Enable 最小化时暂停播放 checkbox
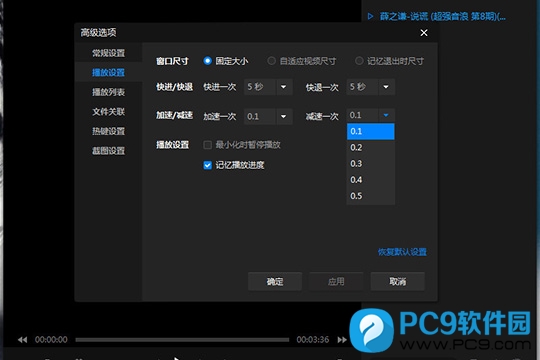The width and height of the screenshot is (540, 360). coord(207,145)
